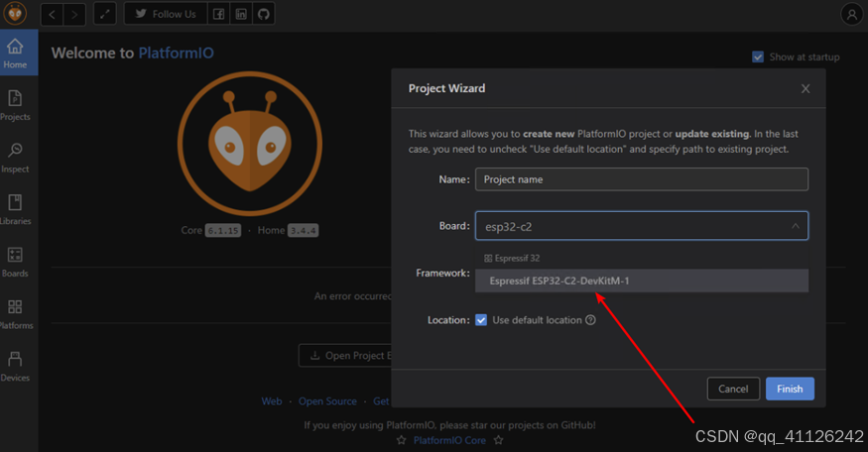Open the Home sidebar tab

pos(18,54)
